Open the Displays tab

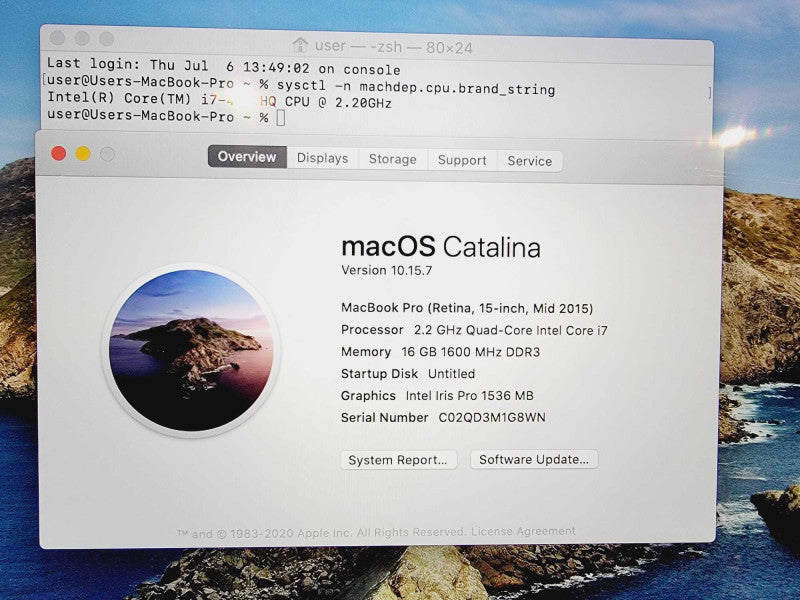coord(322,158)
